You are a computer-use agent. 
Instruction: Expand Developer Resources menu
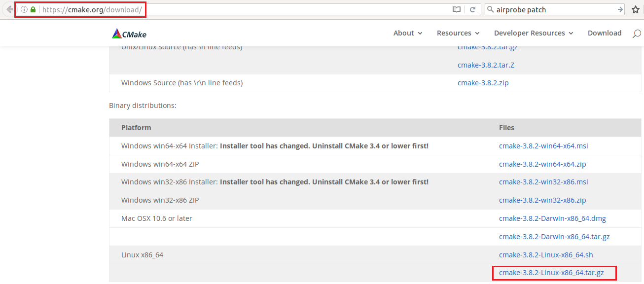click(x=534, y=33)
